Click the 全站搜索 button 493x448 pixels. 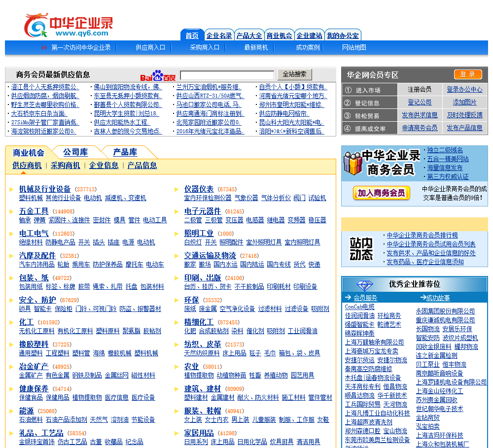(x=295, y=74)
